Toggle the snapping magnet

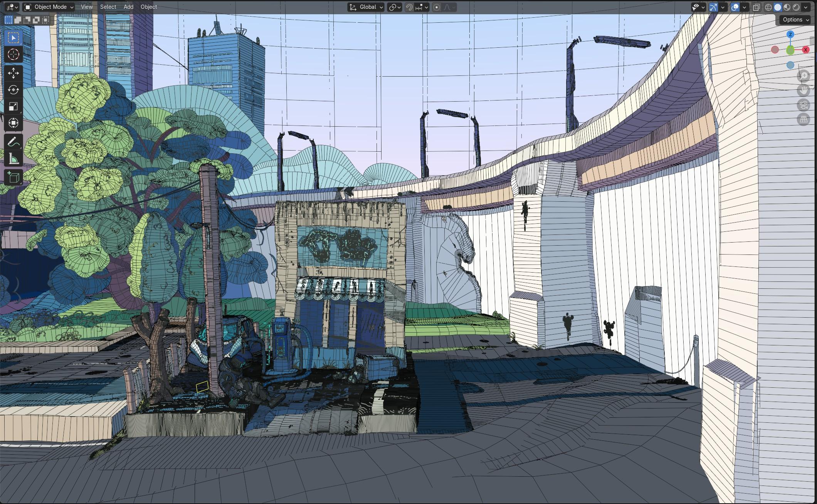(x=409, y=7)
